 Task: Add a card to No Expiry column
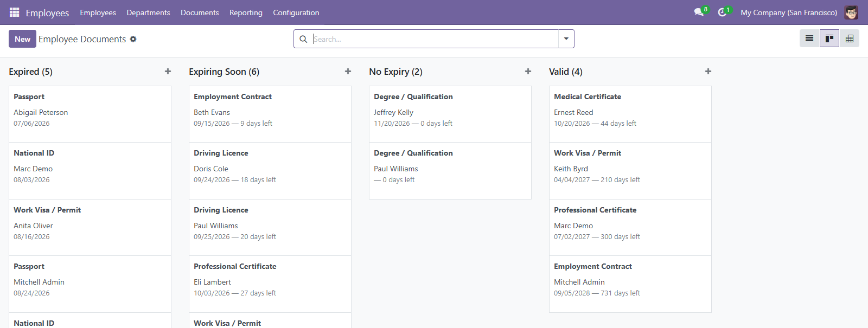pyautogui.click(x=528, y=72)
